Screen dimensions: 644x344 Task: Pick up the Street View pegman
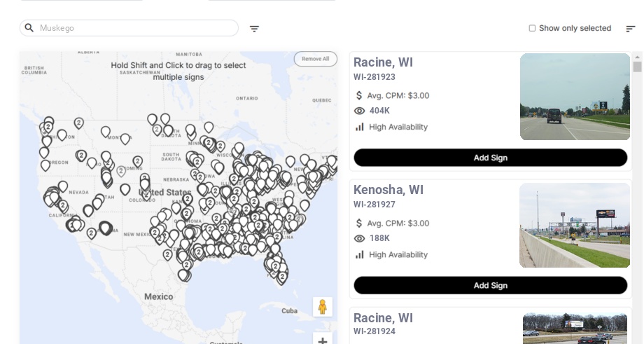click(323, 307)
